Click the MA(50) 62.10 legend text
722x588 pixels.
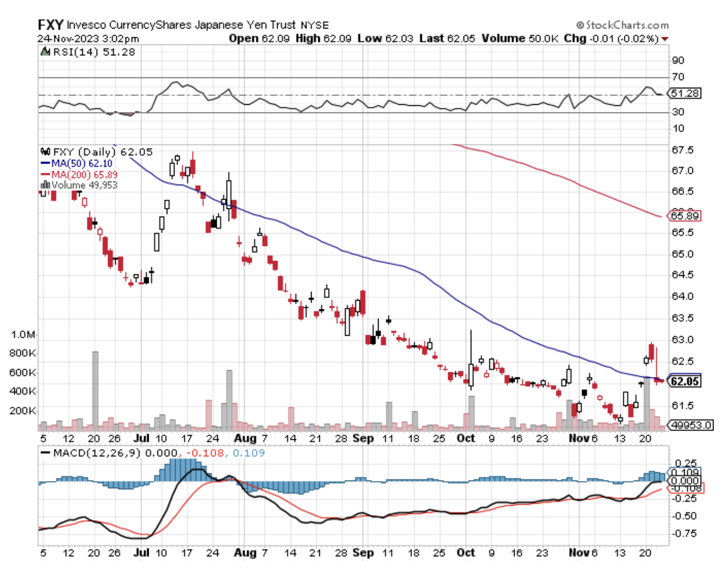point(82,163)
